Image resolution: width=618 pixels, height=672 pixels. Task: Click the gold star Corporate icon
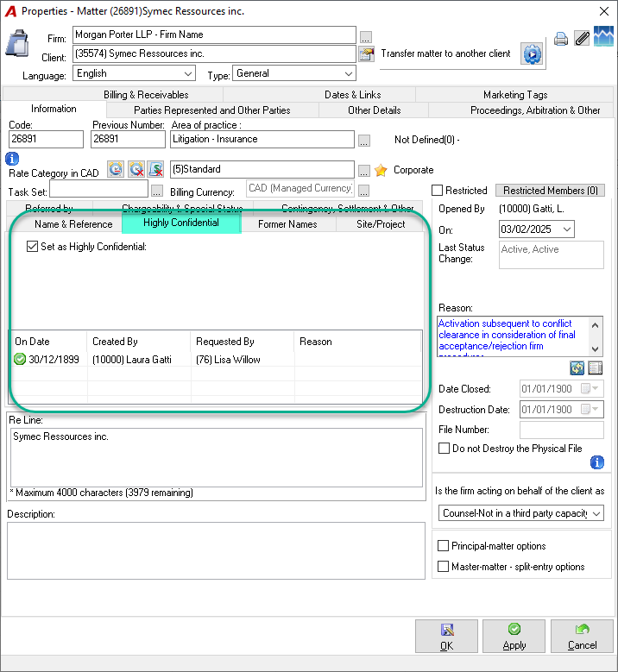pyautogui.click(x=381, y=170)
